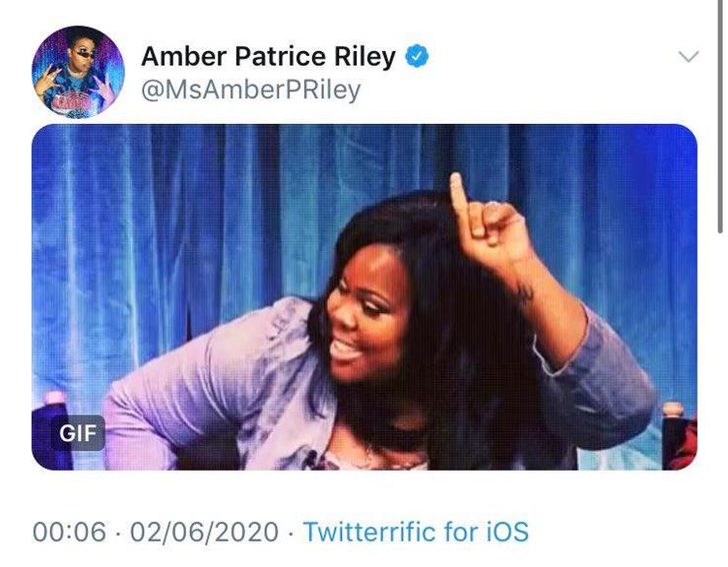Click the blue verified badge icon
The width and height of the screenshot is (728, 567).
point(417,56)
